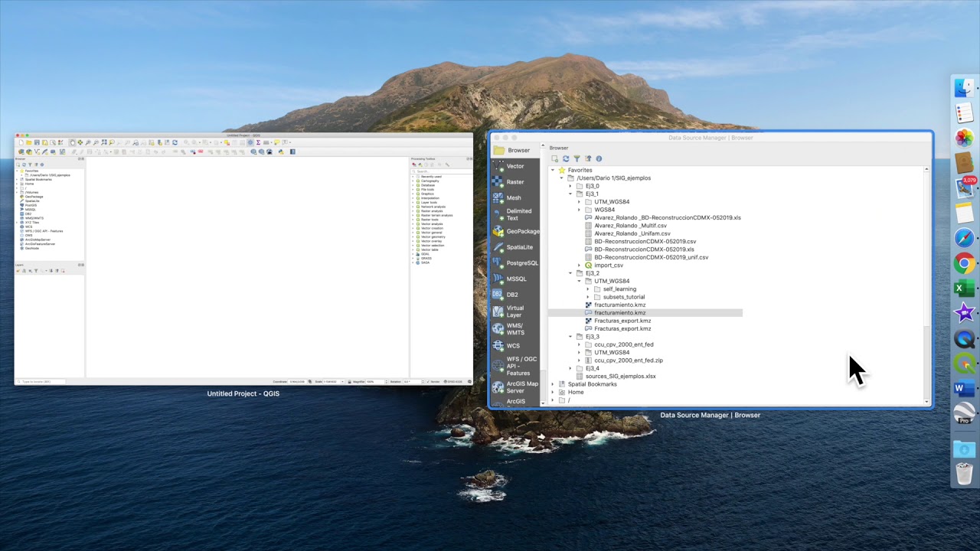Image resolution: width=980 pixels, height=551 pixels.
Task: Expand the Home node in Browser
Action: pyautogui.click(x=553, y=392)
